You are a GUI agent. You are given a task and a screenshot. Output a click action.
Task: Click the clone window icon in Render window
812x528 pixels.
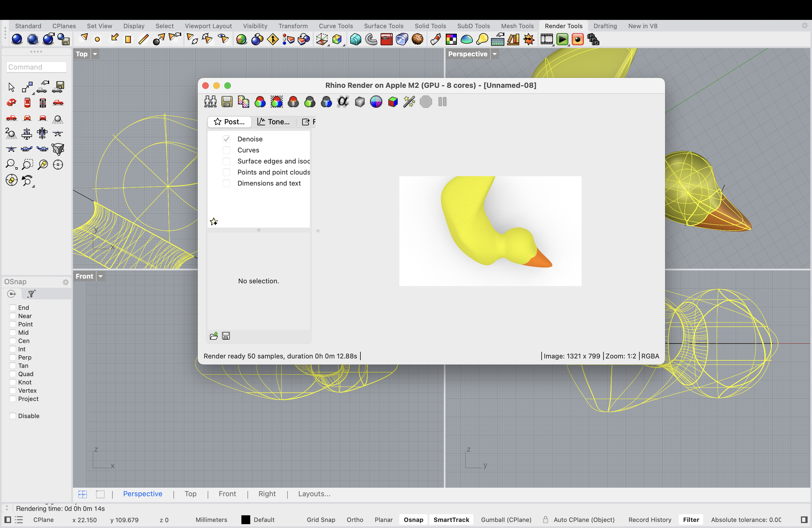point(210,102)
